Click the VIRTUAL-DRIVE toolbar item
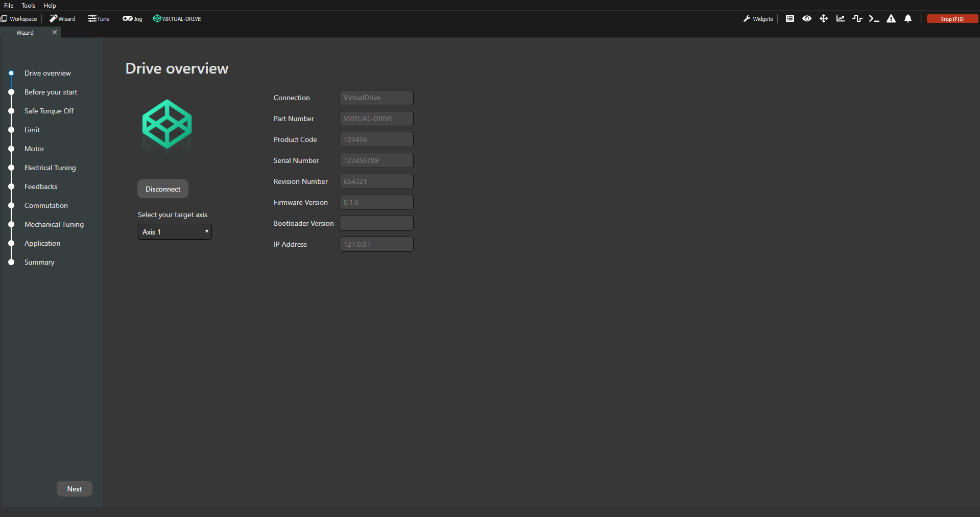 click(177, 19)
